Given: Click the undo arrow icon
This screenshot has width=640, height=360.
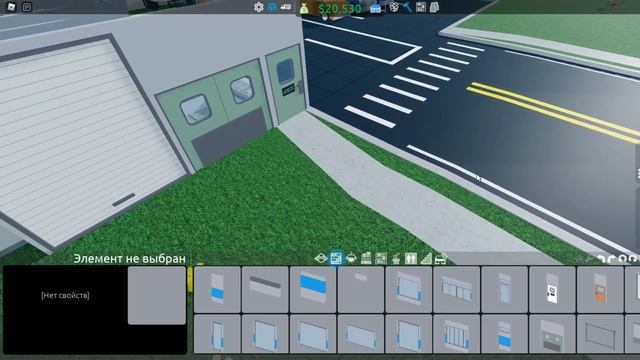Looking at the screenshot, I should click(601, 259).
